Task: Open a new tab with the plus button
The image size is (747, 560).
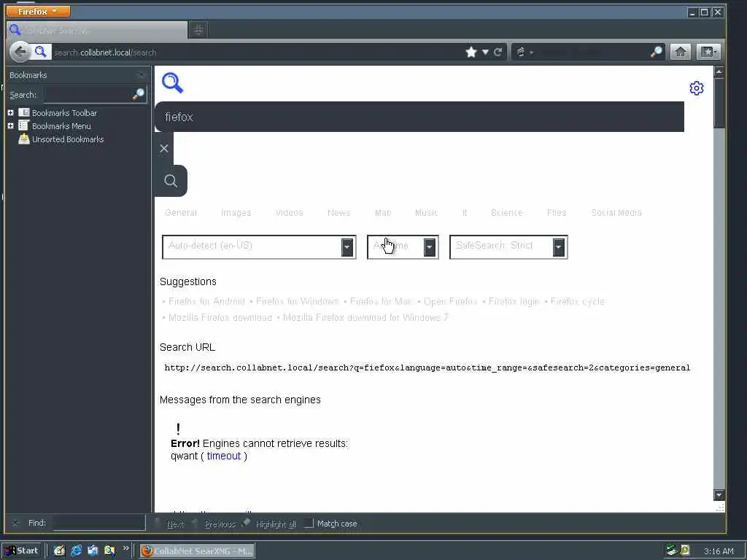Action: pyautogui.click(x=198, y=31)
